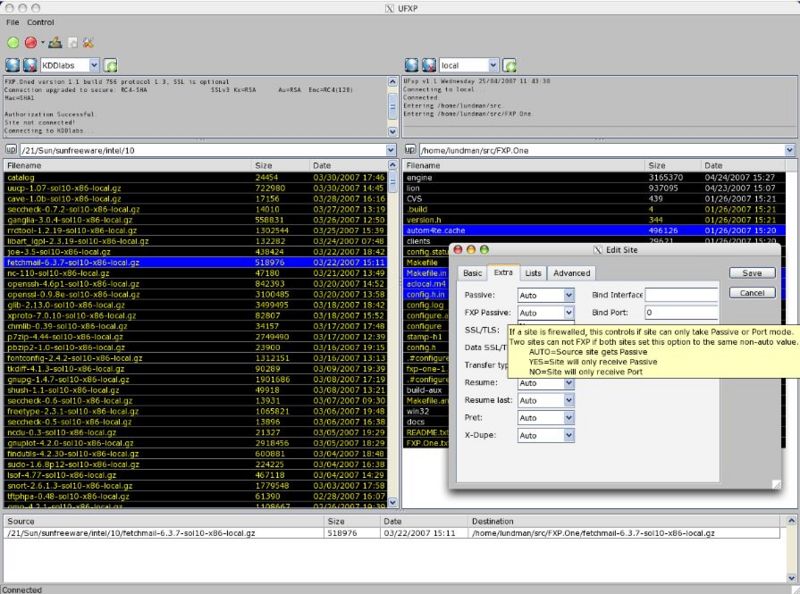This screenshot has height=594, width=800.
Task: Switch to the Basic tab in Edit Site
Action: [x=472, y=273]
